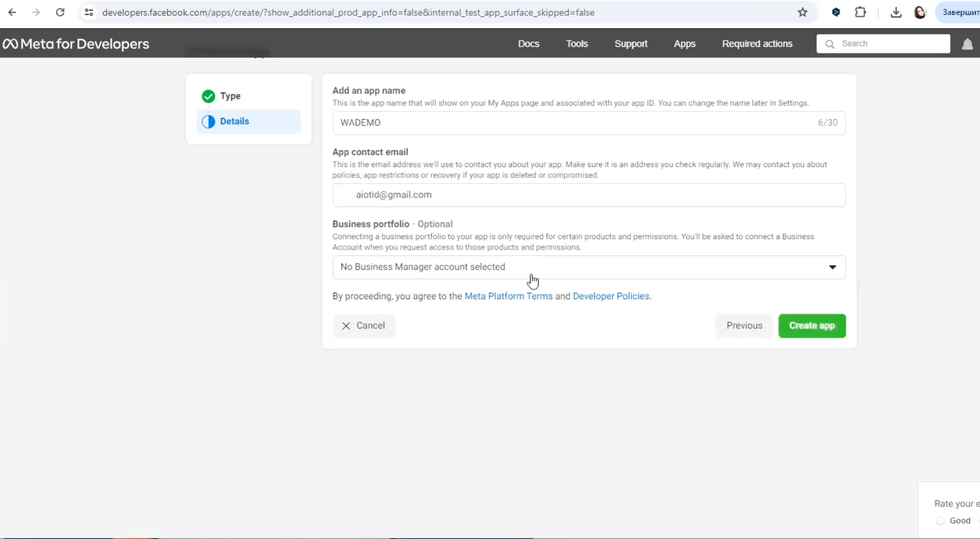Viewport: 980px width, 539px height.
Task: Open the Docs menu item
Action: click(x=528, y=44)
